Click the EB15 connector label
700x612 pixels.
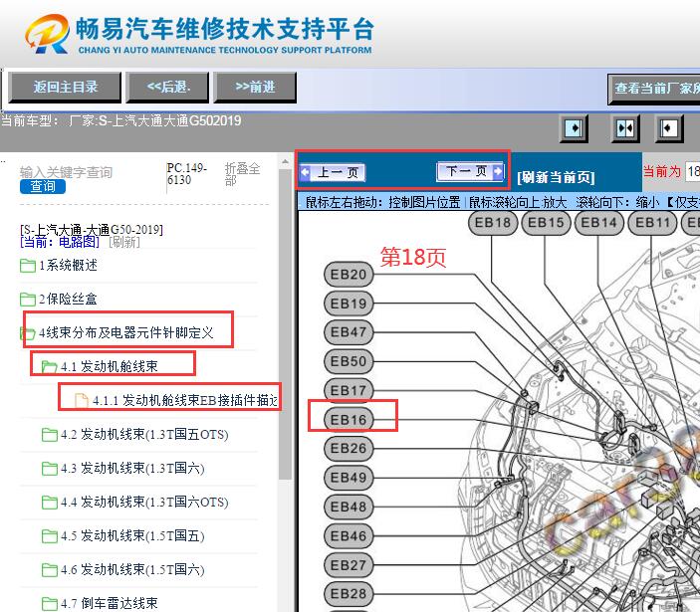coord(546,223)
